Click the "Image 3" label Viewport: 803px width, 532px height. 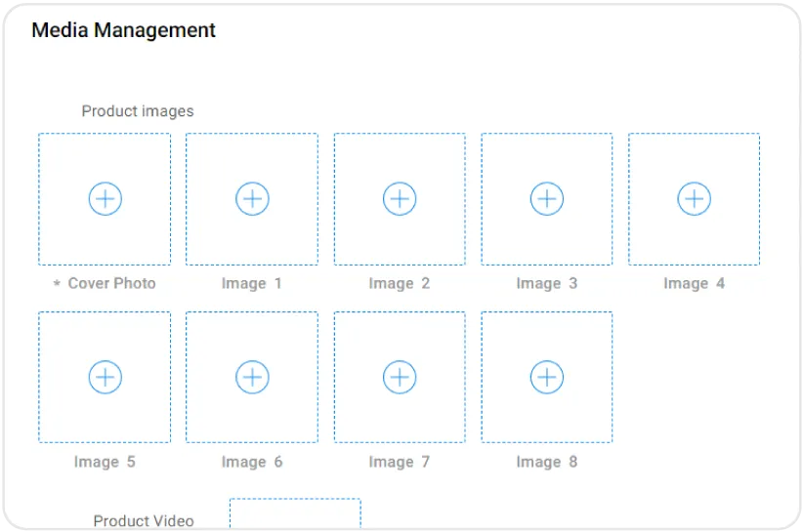(547, 284)
